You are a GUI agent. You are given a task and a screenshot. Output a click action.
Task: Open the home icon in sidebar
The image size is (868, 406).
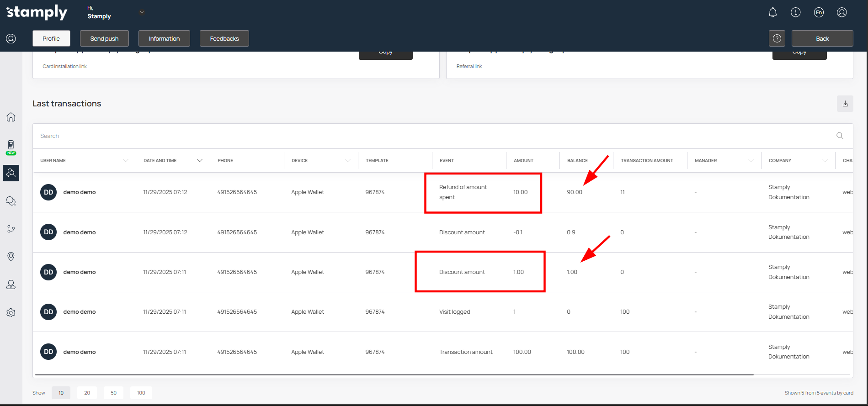tap(11, 117)
